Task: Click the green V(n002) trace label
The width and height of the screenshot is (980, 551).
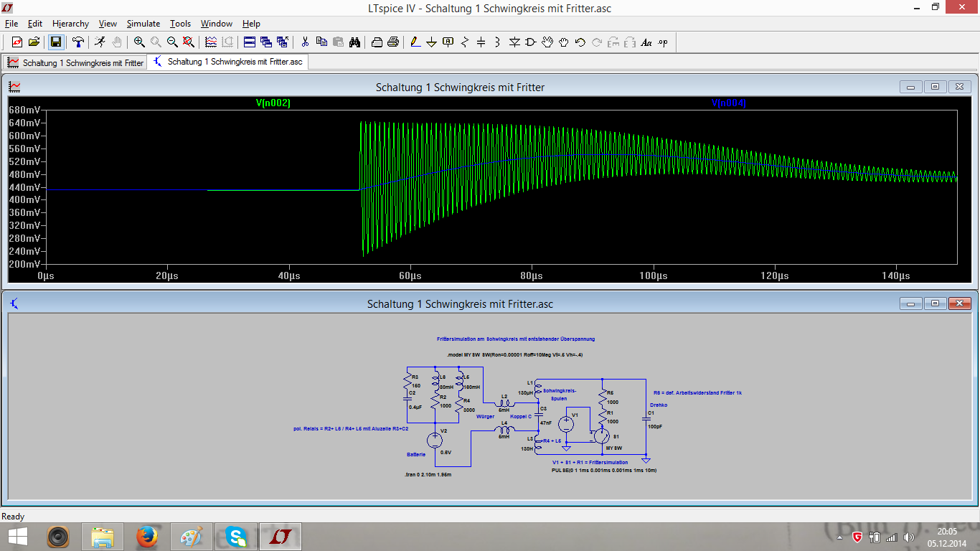Action: (273, 103)
